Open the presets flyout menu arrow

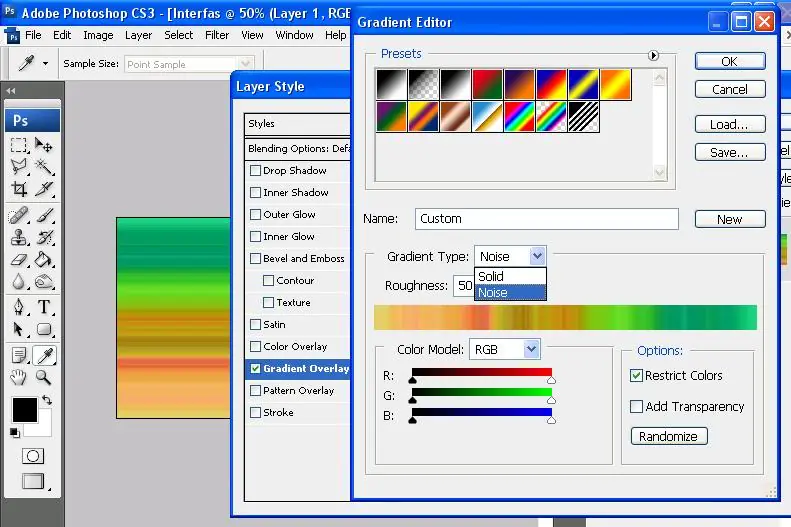[x=654, y=55]
